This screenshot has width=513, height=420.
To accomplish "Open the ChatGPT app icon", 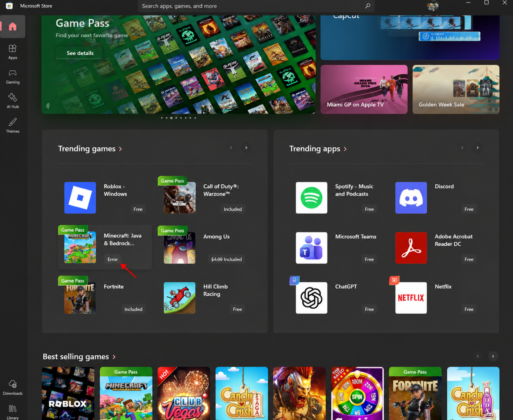I will (311, 298).
